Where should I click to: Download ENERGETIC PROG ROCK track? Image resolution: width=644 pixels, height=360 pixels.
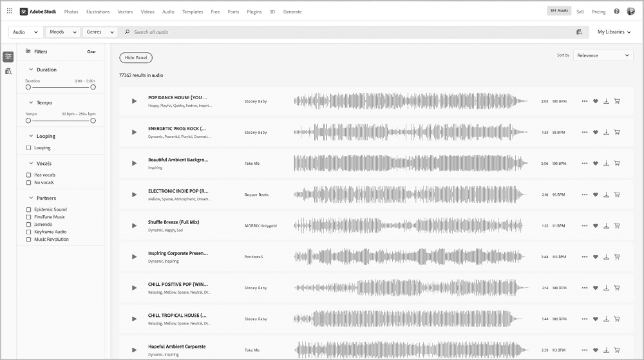(x=606, y=132)
